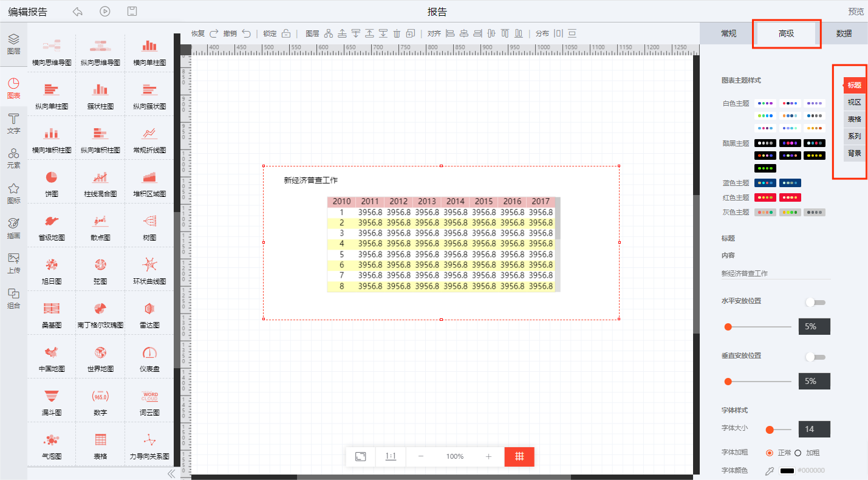
Task: Click the 预览 preview link
Action: point(855,12)
